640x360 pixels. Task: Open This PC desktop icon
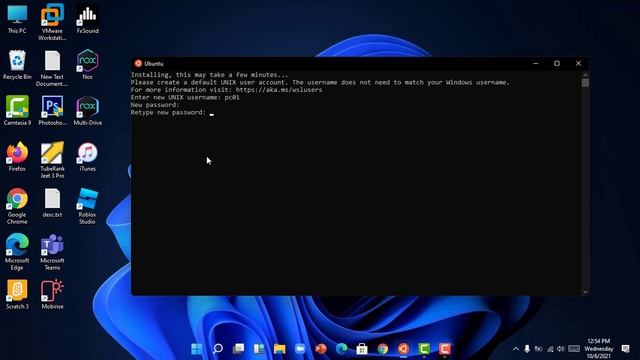coord(17,19)
